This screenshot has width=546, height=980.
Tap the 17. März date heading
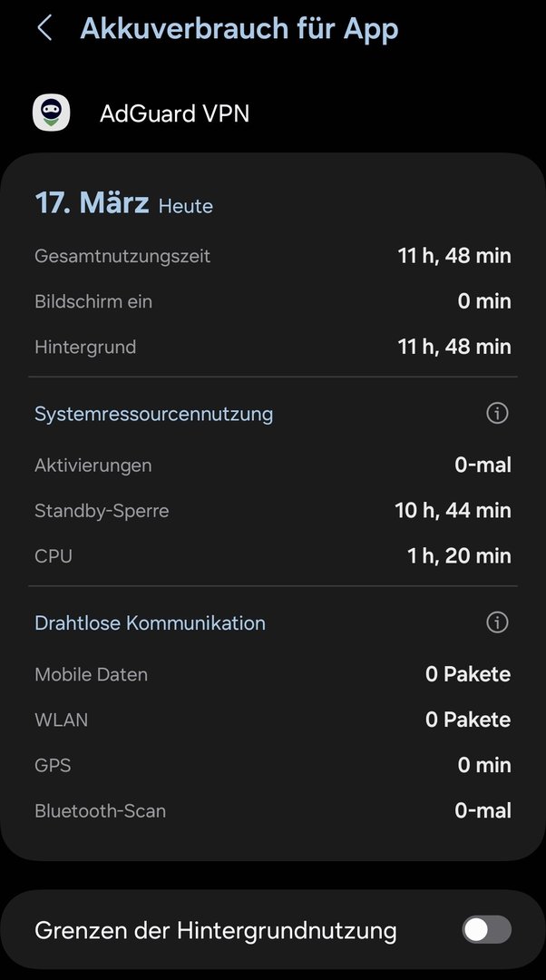click(x=92, y=203)
